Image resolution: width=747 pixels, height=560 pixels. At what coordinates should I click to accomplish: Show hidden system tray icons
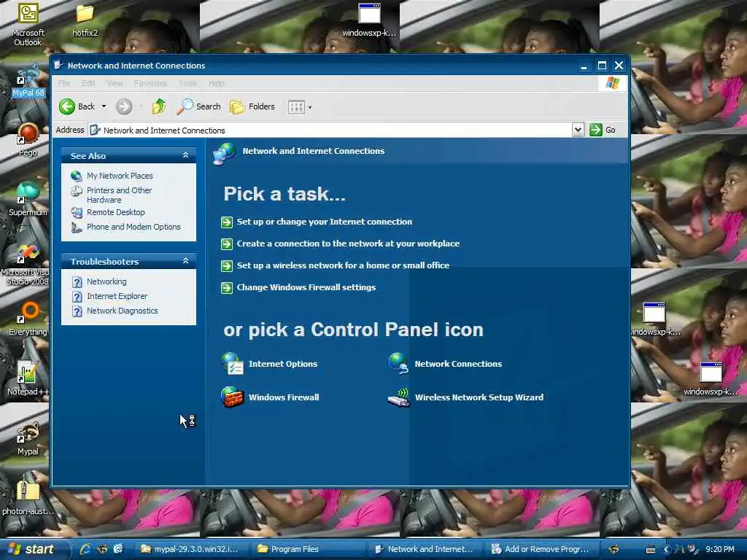tap(666, 550)
